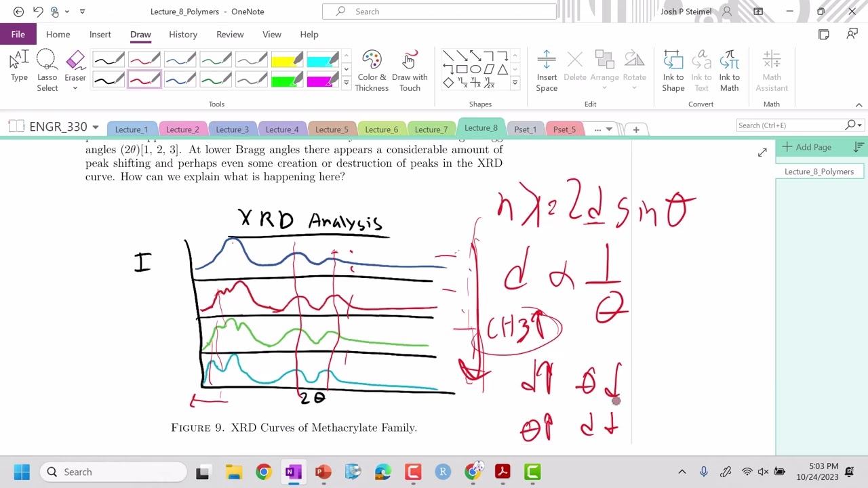Viewport: 868px width, 488px height.
Task: Open the Lecture_1 section tab
Action: pyautogui.click(x=131, y=129)
